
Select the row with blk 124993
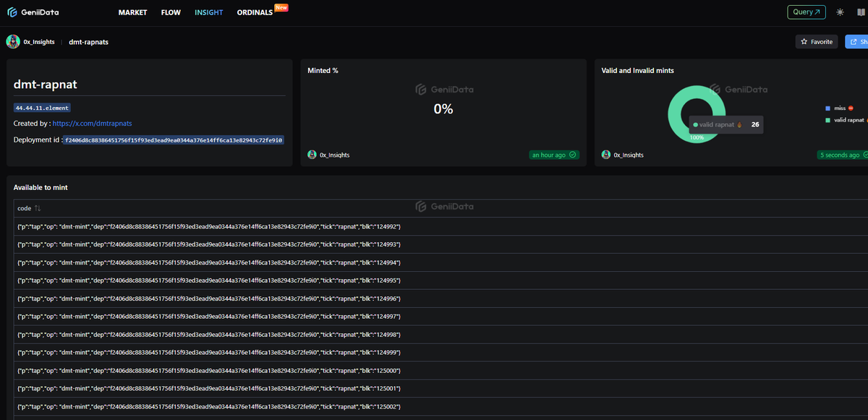click(441, 245)
